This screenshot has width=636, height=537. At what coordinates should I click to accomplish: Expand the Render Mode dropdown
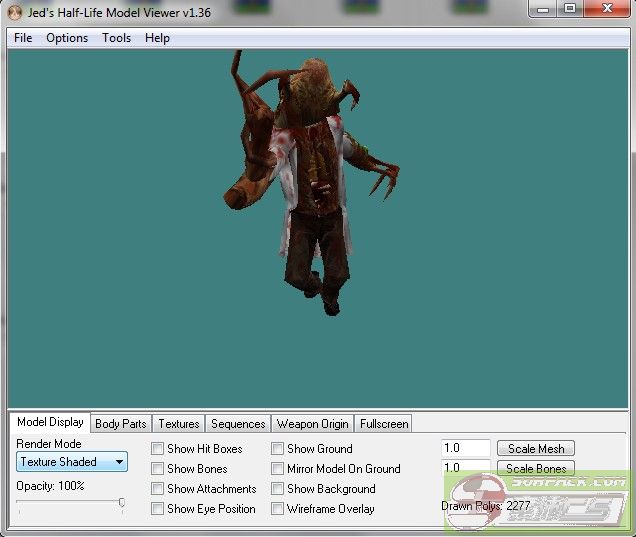click(x=72, y=462)
